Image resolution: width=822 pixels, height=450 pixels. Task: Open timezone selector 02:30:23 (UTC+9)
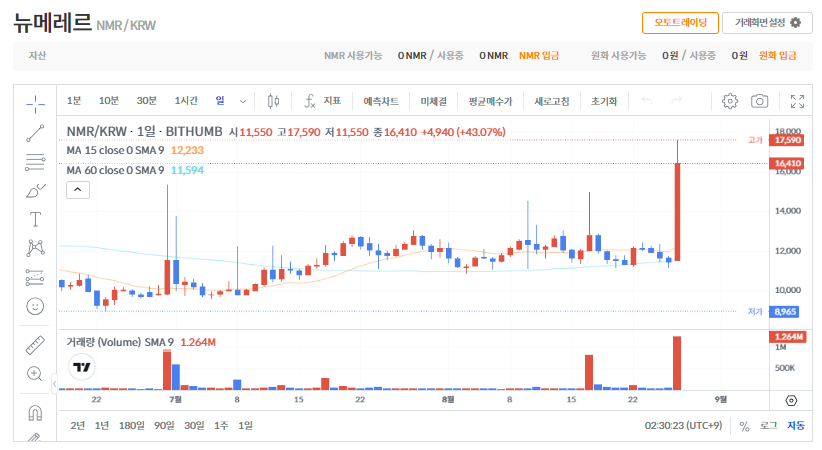[683, 425]
